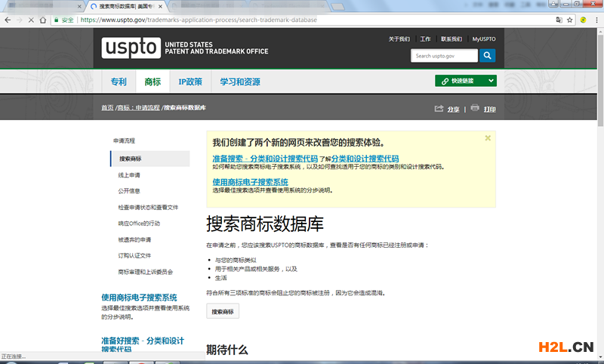Screen dimensions: 604x364
Task: Click the green secure padlock icon
Action: coord(57,20)
